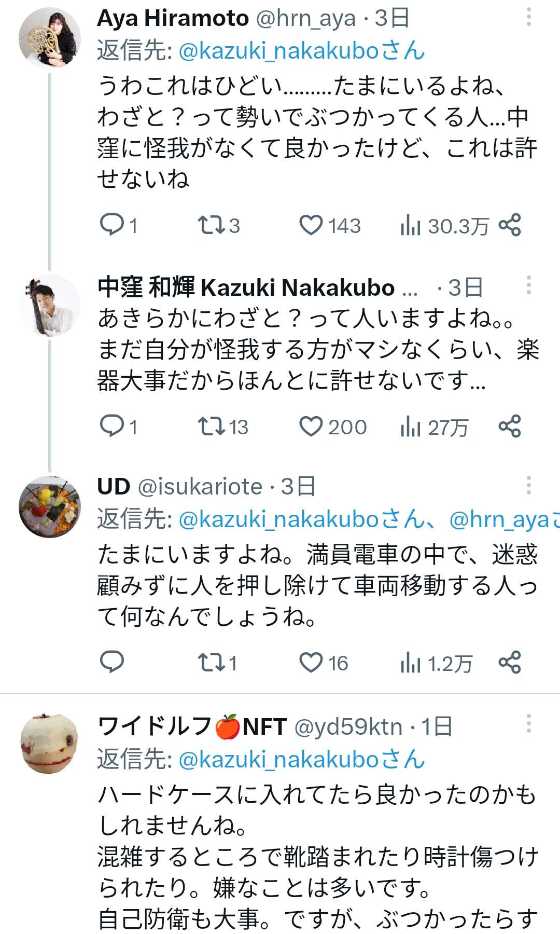Screen dimensions: 560x934
Task: Share Aya Hiramoto's tweet
Action: click(509, 225)
